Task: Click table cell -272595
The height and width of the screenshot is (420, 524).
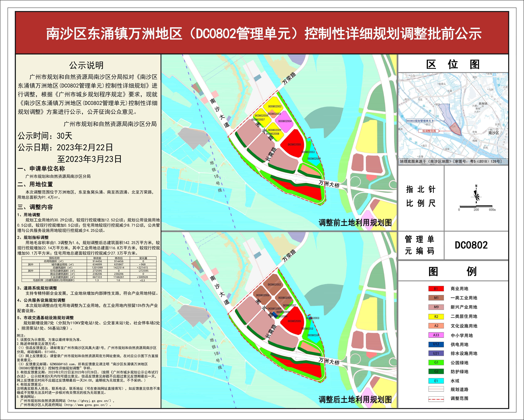Action: [143, 271]
